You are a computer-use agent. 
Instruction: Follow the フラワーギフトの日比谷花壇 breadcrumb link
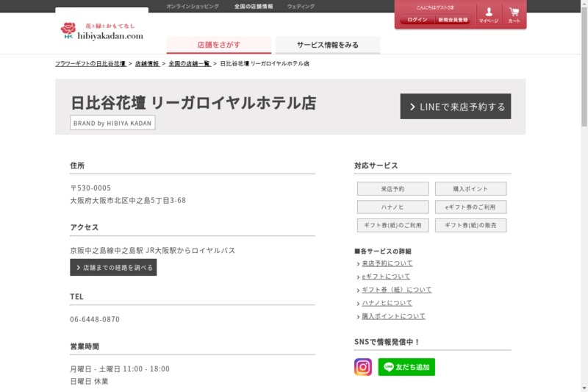pyautogui.click(x=90, y=63)
